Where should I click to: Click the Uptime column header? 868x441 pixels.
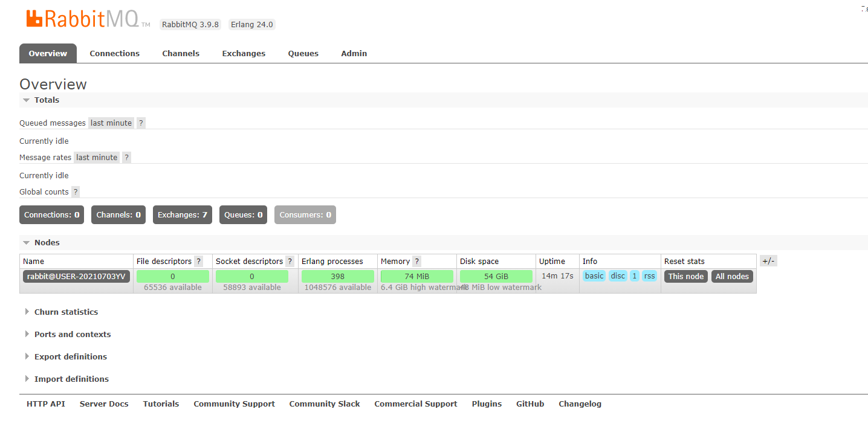(552, 262)
